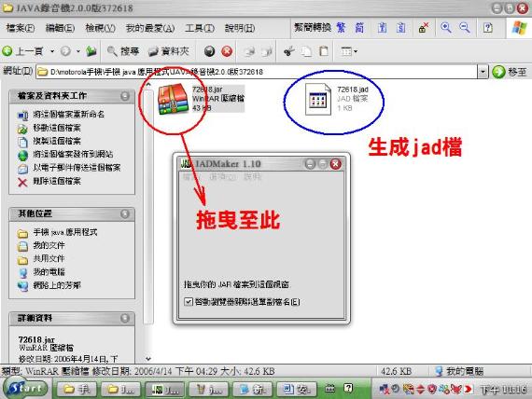Open the Forward history dropdown arrow
The width and height of the screenshot is (532, 399).
[x=78, y=51]
